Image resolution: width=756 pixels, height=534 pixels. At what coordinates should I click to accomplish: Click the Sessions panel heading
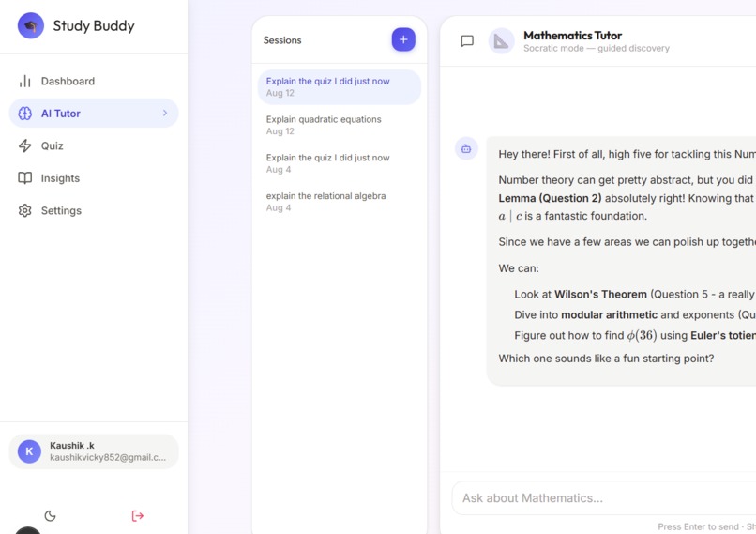pos(282,40)
